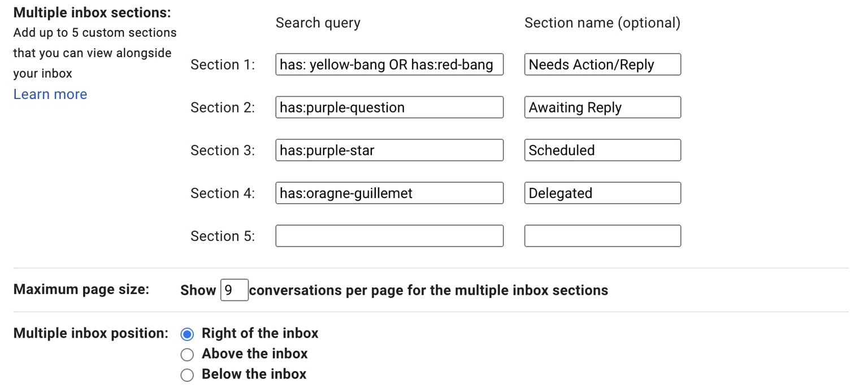Screen dimensions: 868x392
Task: Edit the "has:purple-question" query for Section 2
Action: tap(389, 107)
